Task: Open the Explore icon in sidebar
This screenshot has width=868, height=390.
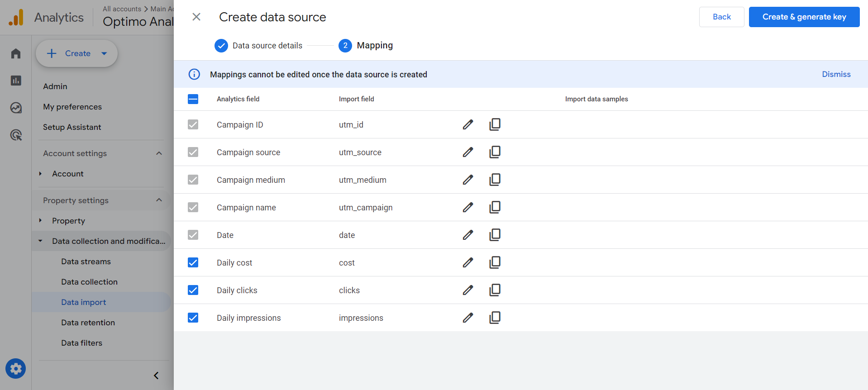Action: tap(16, 108)
